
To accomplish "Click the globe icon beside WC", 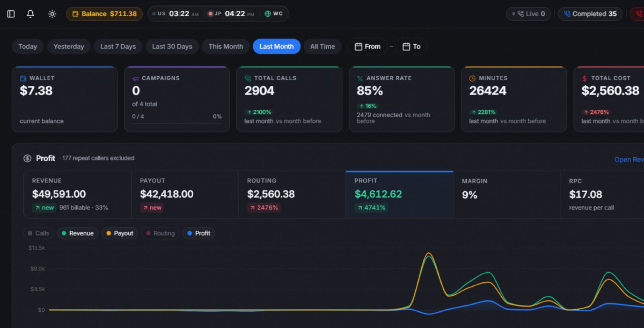I will pos(268,14).
